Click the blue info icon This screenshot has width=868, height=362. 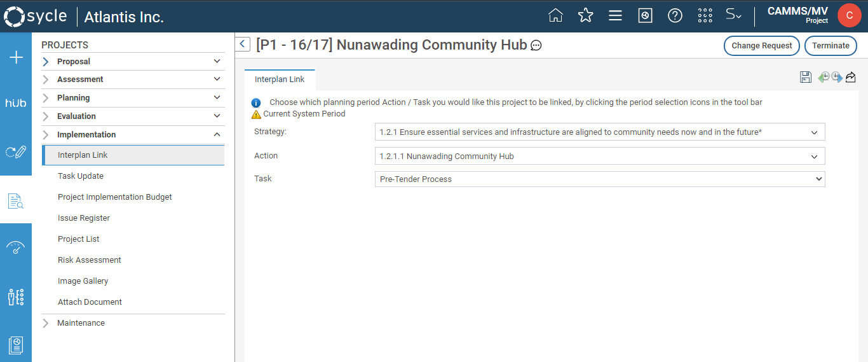tap(256, 102)
